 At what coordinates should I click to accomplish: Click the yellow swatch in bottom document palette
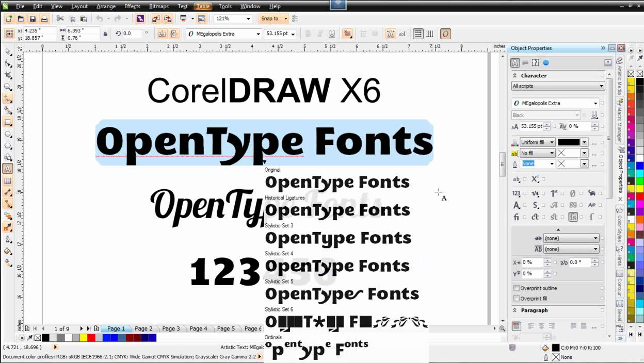click(x=84, y=338)
